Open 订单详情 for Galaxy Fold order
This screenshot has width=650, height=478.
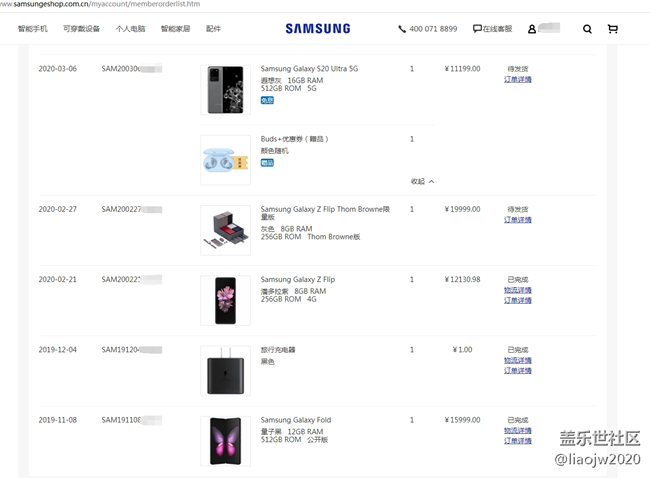[x=518, y=441]
